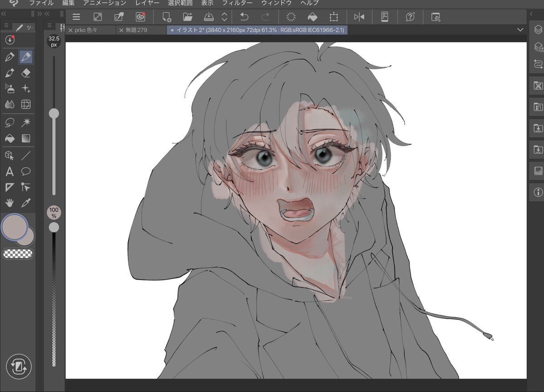Select the Airbrush spray tool
The image size is (544, 392).
click(10, 89)
